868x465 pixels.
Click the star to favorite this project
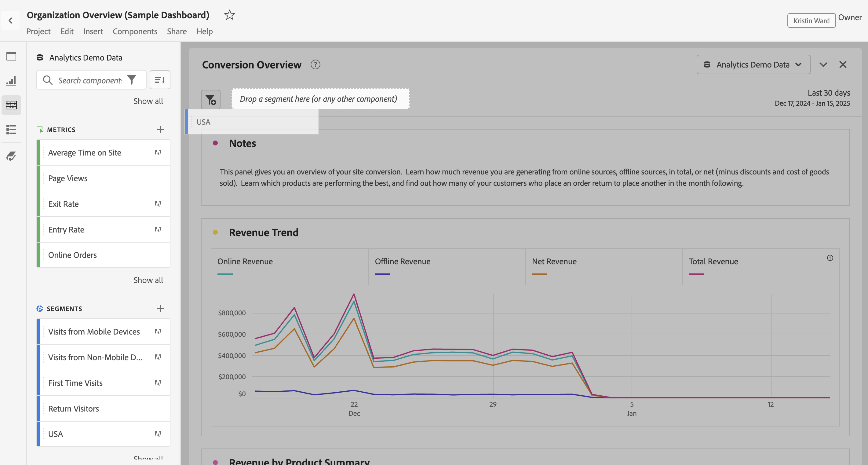coord(229,15)
